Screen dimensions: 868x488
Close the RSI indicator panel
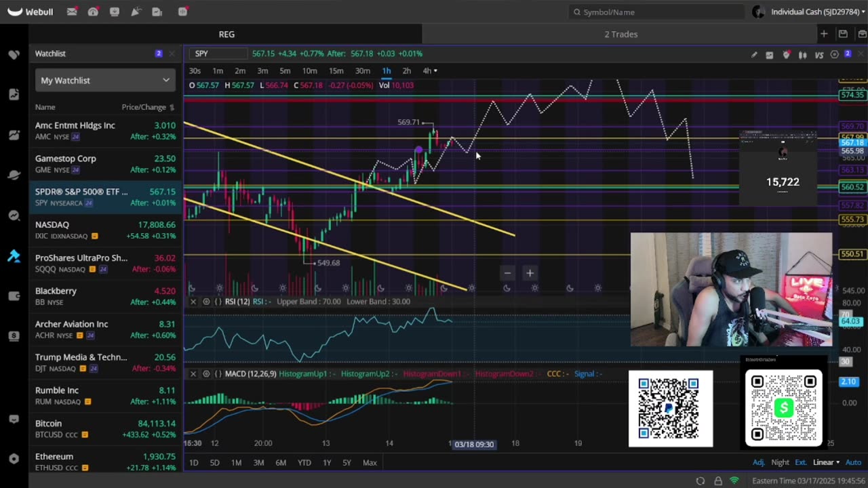(193, 302)
